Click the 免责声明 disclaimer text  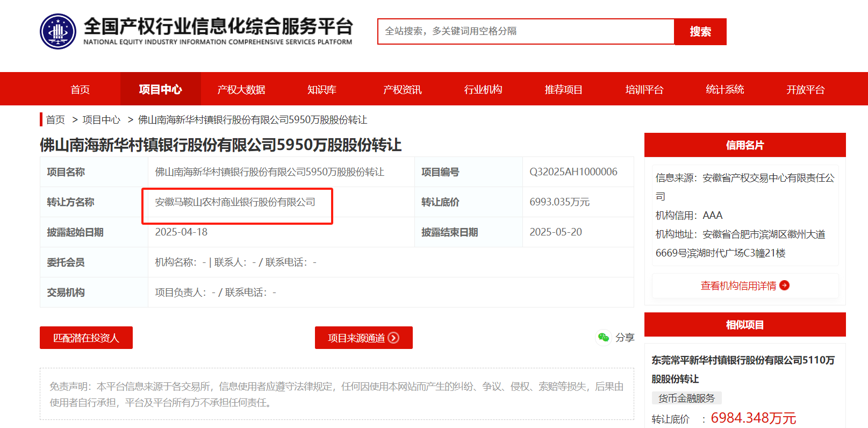coord(336,394)
